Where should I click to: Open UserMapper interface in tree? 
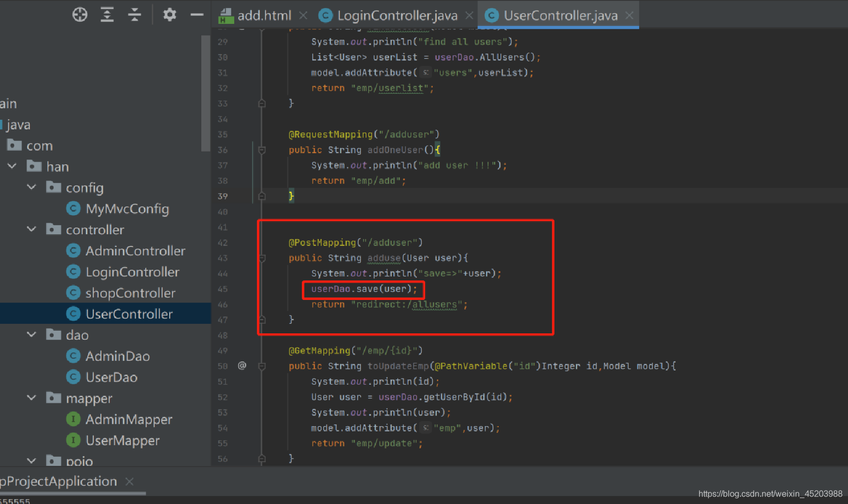point(122,440)
